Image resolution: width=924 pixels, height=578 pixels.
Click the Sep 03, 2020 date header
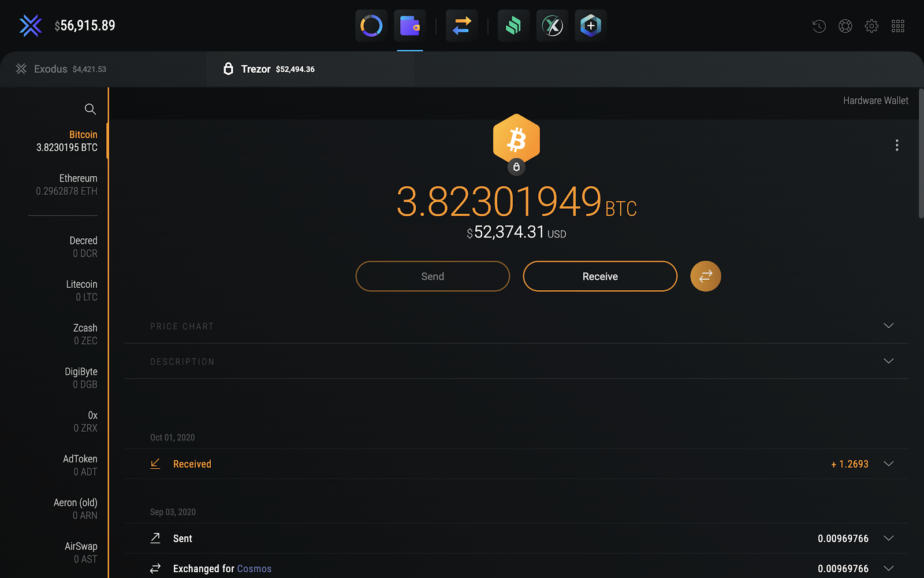click(173, 512)
